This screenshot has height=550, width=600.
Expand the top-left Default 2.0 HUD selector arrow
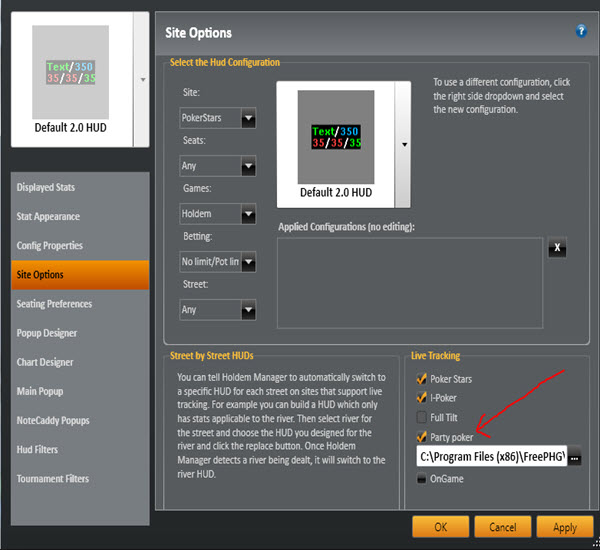142,80
